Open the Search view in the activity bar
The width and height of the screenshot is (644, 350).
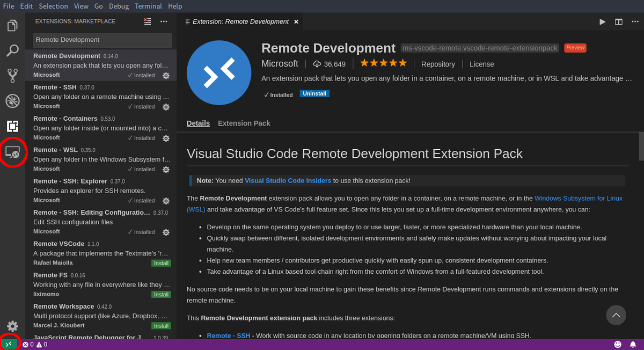pyautogui.click(x=12, y=51)
